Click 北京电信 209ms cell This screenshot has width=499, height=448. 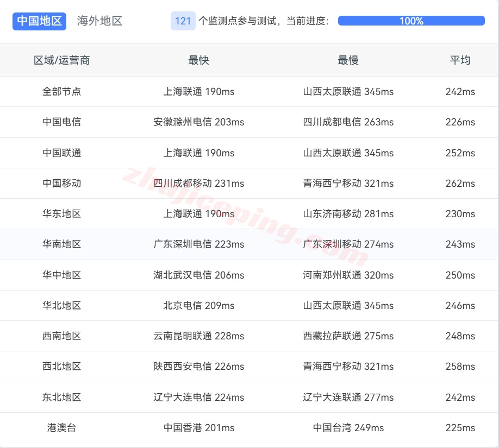point(198,306)
